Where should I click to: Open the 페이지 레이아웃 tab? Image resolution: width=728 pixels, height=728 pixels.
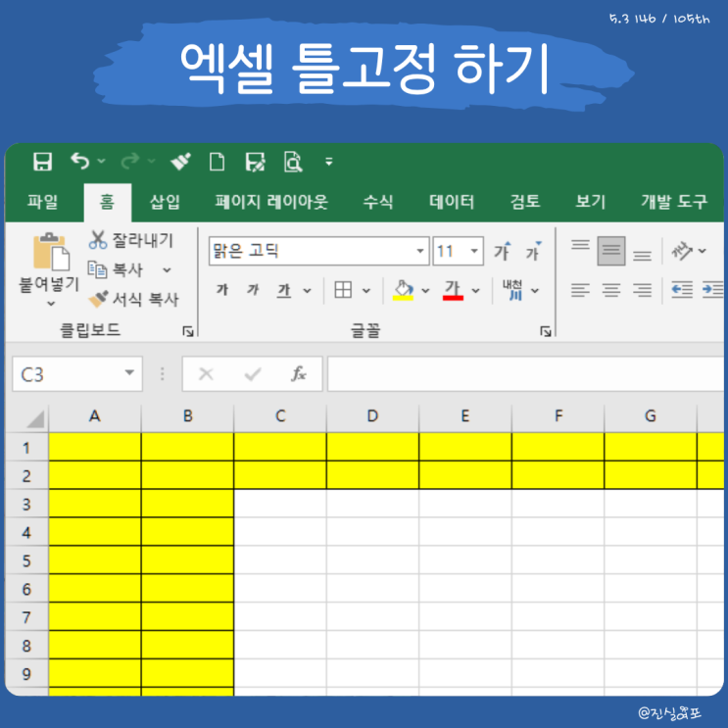point(271,202)
